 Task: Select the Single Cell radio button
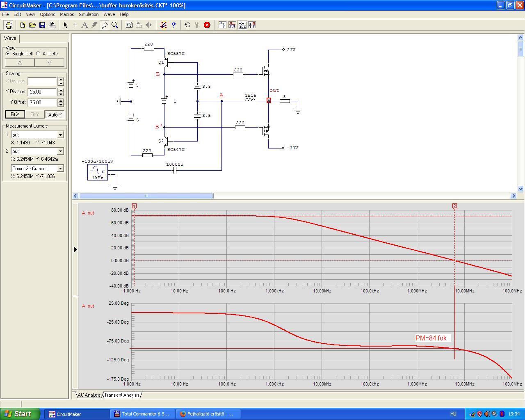click(8, 54)
